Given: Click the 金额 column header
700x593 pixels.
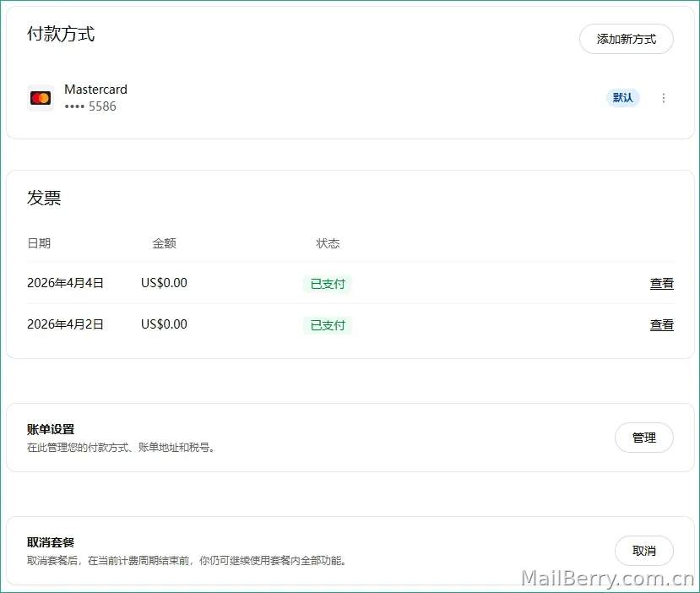Looking at the screenshot, I should (x=164, y=243).
